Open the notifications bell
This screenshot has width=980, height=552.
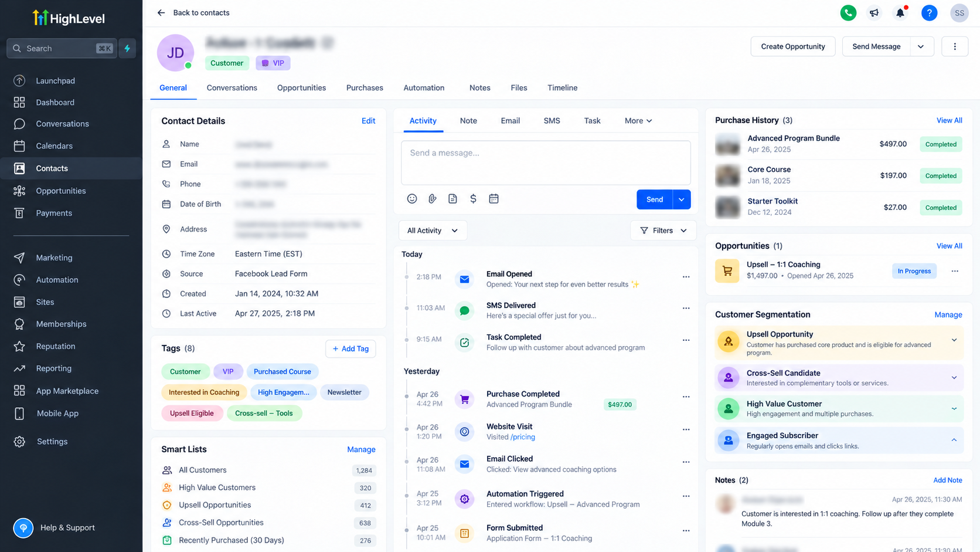(x=900, y=13)
